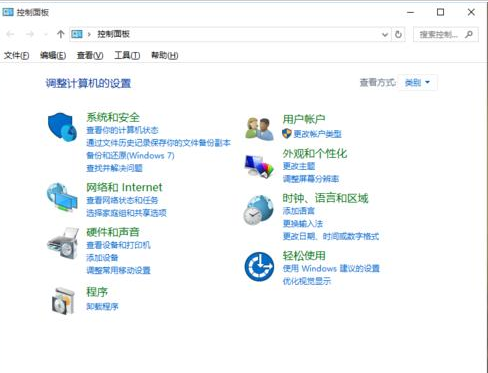Click the 用户帐户 heading link
This screenshot has width=488, height=373.
304,119
